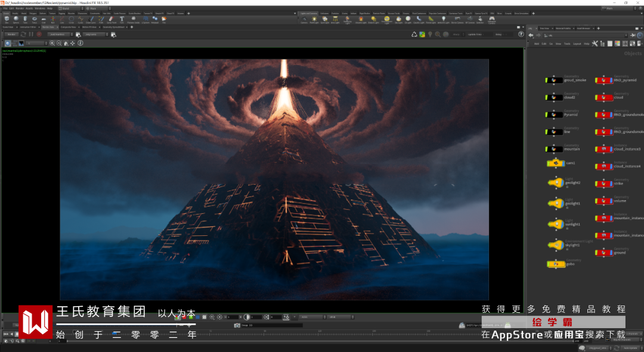Select the Sphere shelf tool
The height and width of the screenshot is (352, 644).
click(x=16, y=19)
